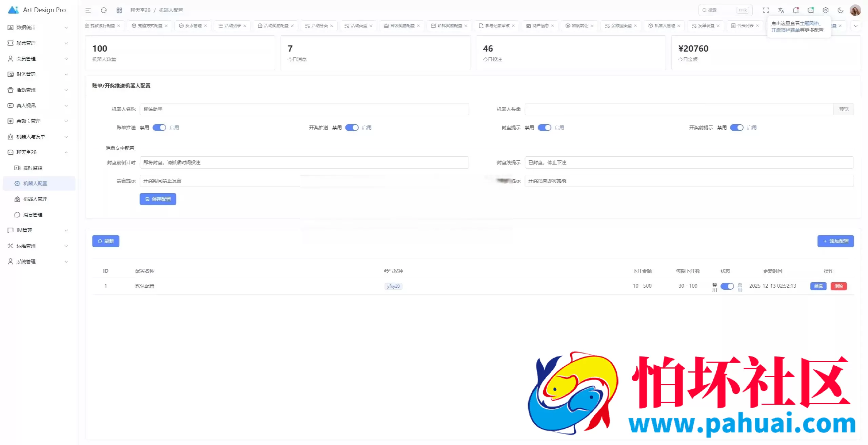Open the quick-entry grid icon
This screenshot has height=445, width=868.
tap(119, 10)
